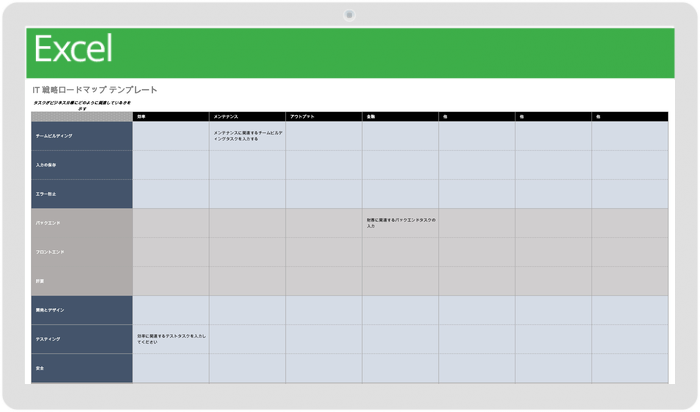
Task: Click the italic instruction text under the title
Action: click(82, 105)
